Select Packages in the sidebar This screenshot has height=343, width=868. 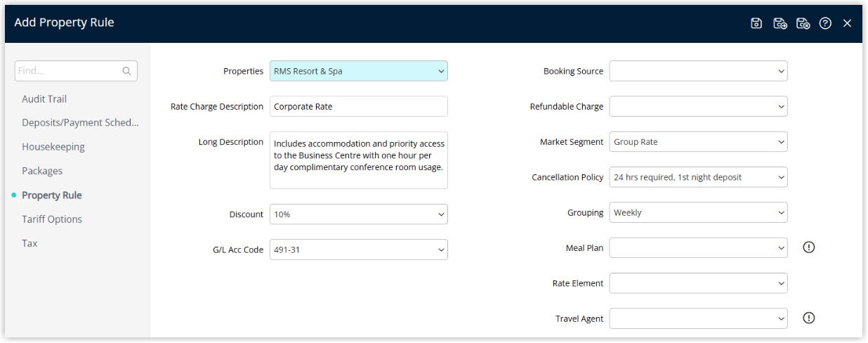[x=42, y=171]
